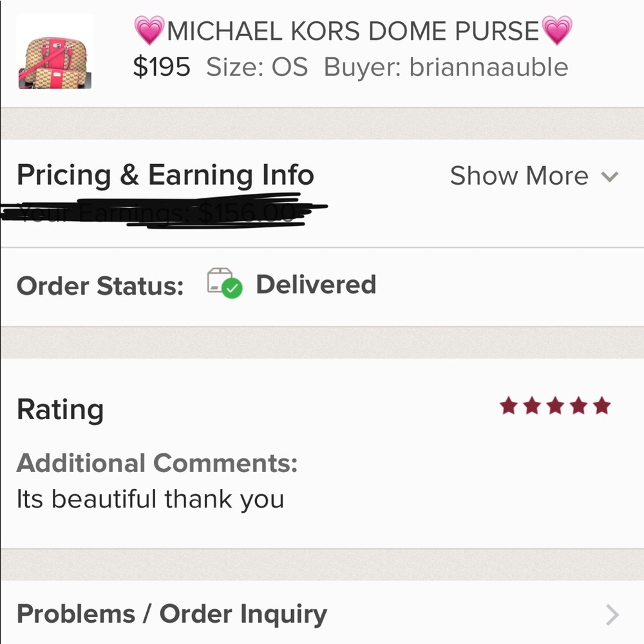Click the fourth rating star
The image size is (644, 644).
tap(580, 405)
